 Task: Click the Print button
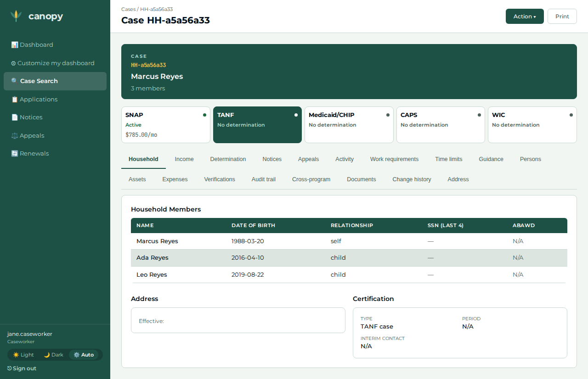point(562,16)
